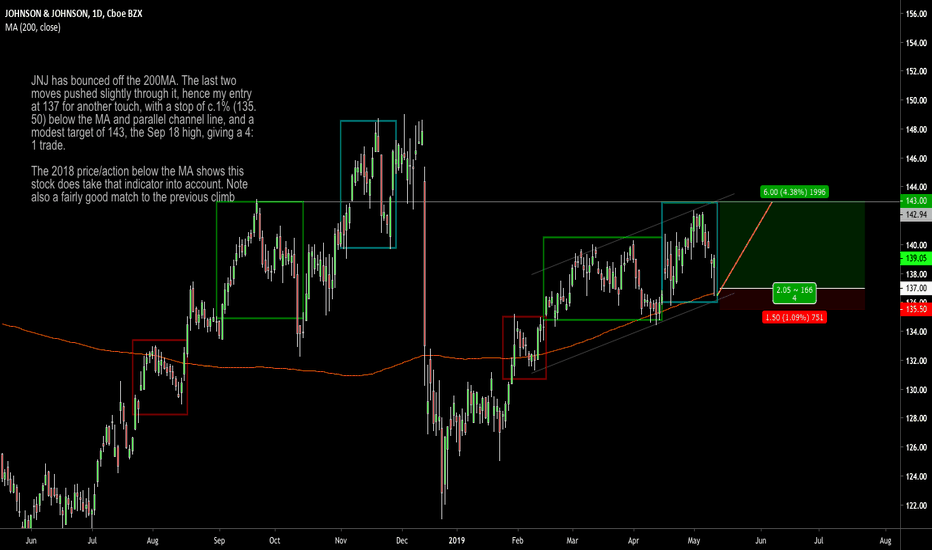Image resolution: width=932 pixels, height=550 pixels.
Task: Click the 128.00 price axis label
Action: (x=916, y=419)
